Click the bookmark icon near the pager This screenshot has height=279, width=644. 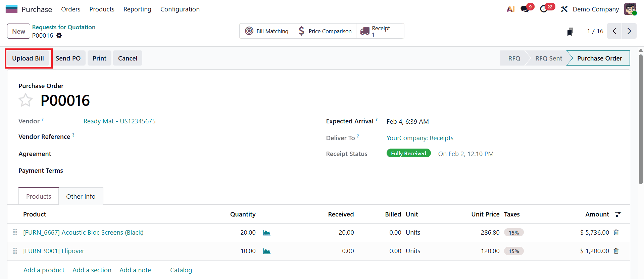coord(570,31)
